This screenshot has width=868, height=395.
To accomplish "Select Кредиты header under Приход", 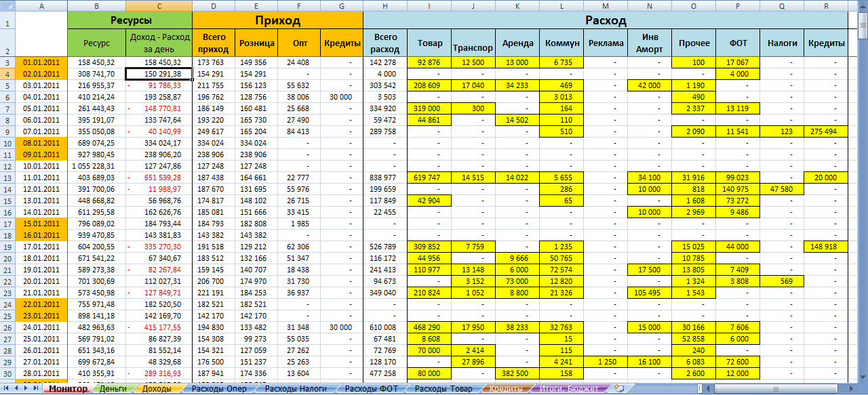I will point(342,43).
